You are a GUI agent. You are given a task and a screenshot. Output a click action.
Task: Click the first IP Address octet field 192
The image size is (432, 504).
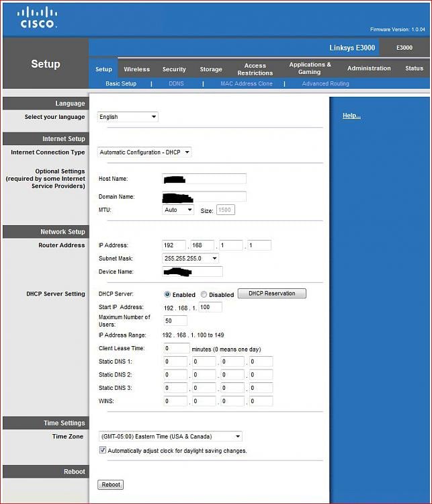(174, 245)
